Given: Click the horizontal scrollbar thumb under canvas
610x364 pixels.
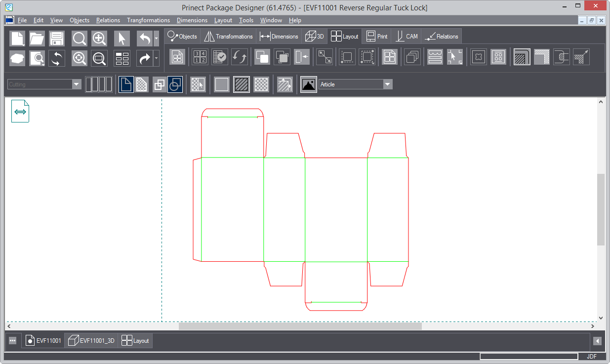Looking at the screenshot, I should coord(300,326).
